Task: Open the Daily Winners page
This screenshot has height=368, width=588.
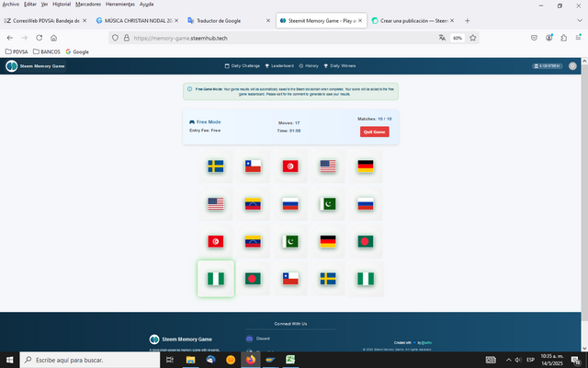Action: point(340,65)
